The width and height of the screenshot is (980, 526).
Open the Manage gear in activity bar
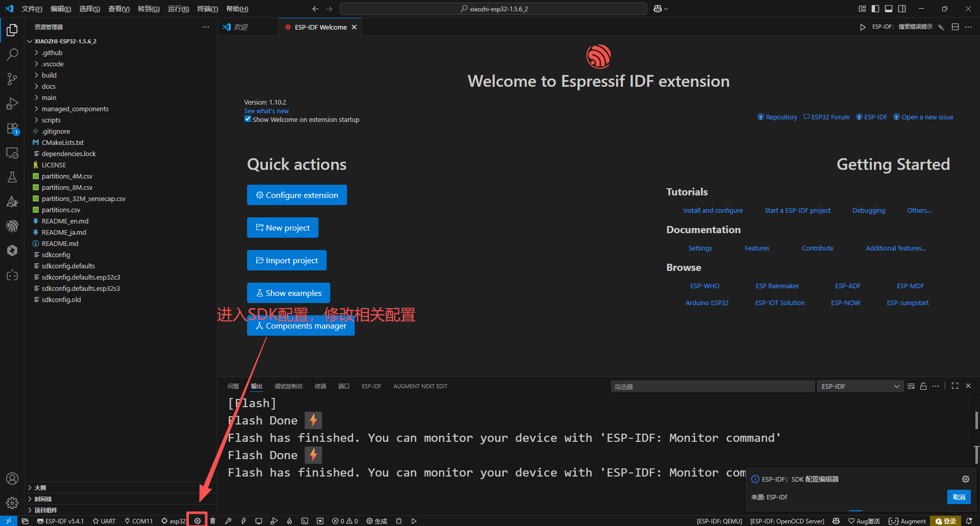12,503
